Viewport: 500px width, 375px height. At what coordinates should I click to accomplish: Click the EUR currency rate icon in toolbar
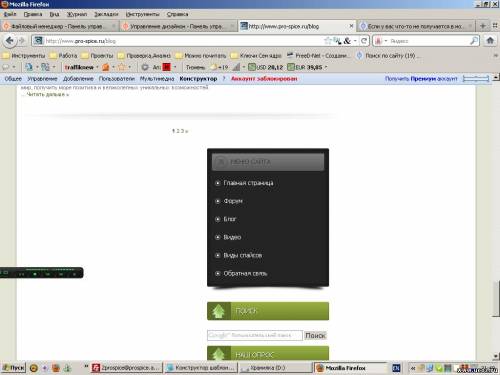(291, 67)
